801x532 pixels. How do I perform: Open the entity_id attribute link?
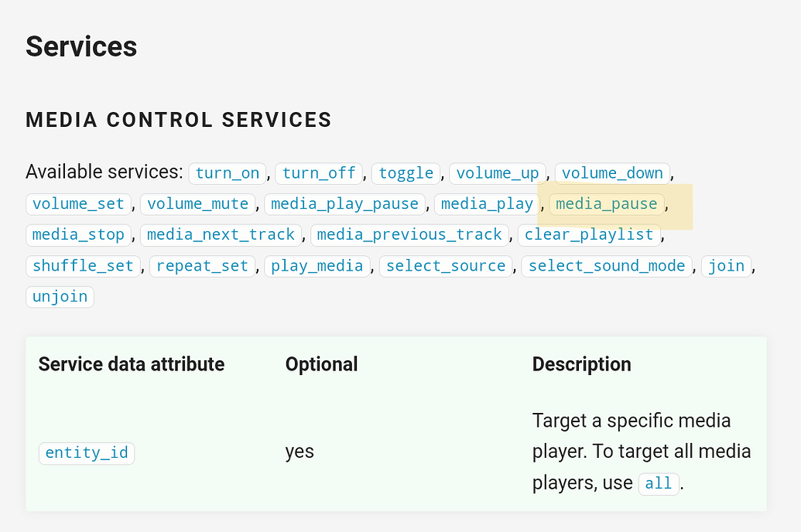coord(86,452)
